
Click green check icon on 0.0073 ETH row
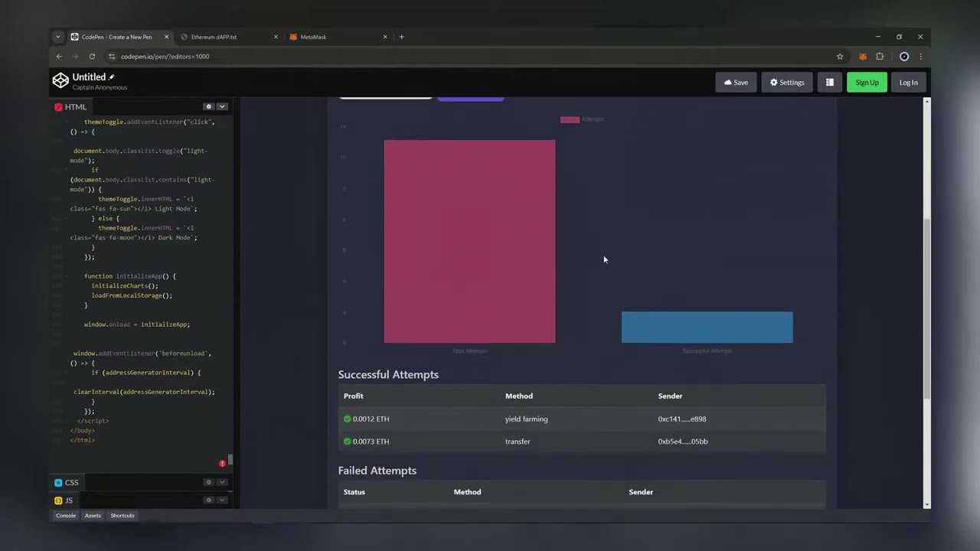[347, 442]
